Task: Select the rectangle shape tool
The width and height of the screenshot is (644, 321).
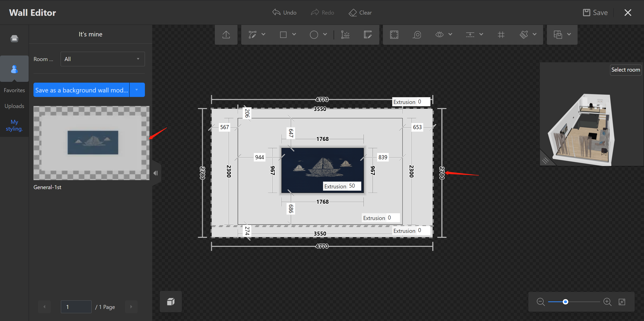Action: coord(283,35)
